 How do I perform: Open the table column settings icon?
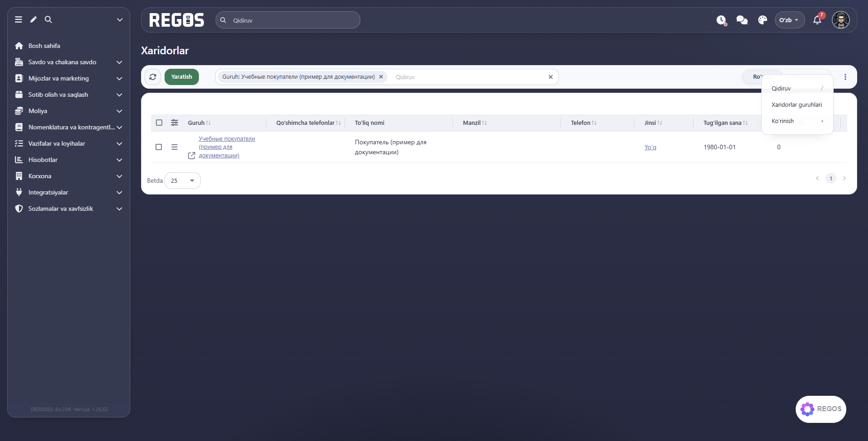coord(175,123)
